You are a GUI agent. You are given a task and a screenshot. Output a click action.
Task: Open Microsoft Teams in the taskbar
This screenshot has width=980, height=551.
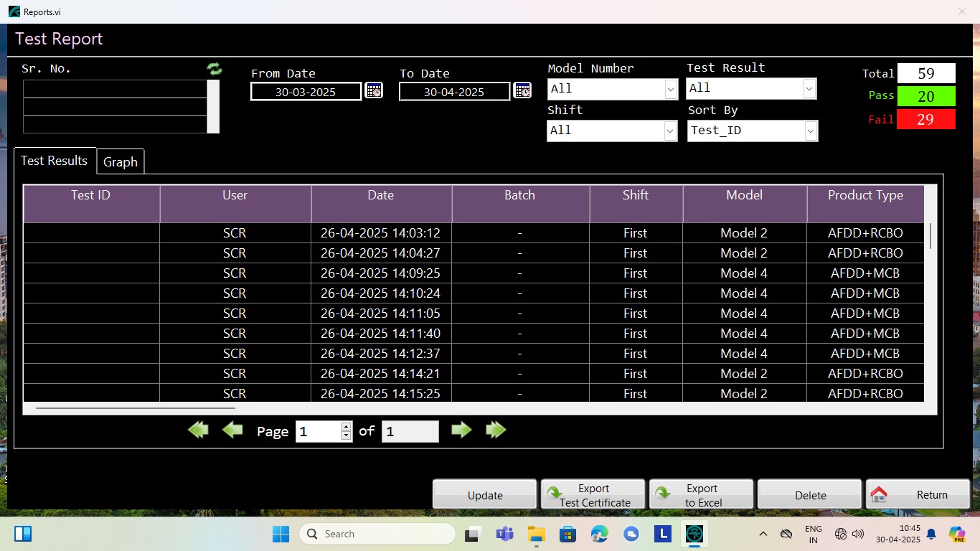tap(504, 534)
